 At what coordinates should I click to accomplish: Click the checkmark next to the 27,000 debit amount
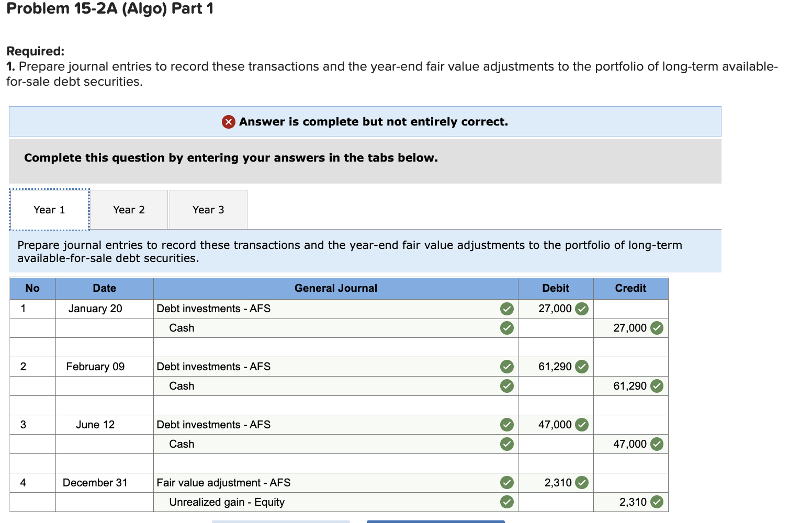(582, 309)
